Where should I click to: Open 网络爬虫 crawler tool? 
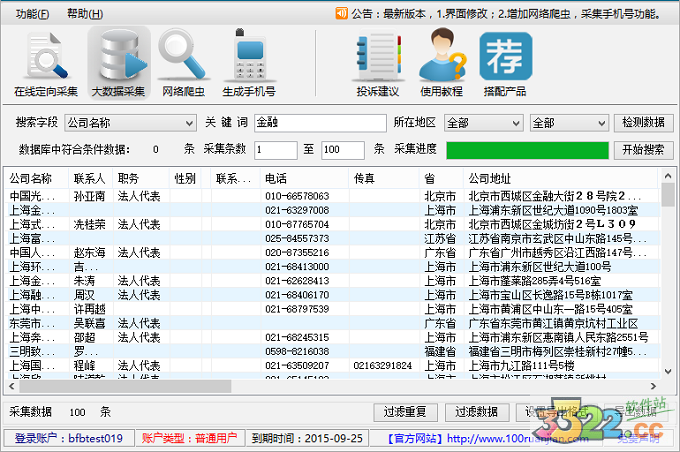pos(183,64)
